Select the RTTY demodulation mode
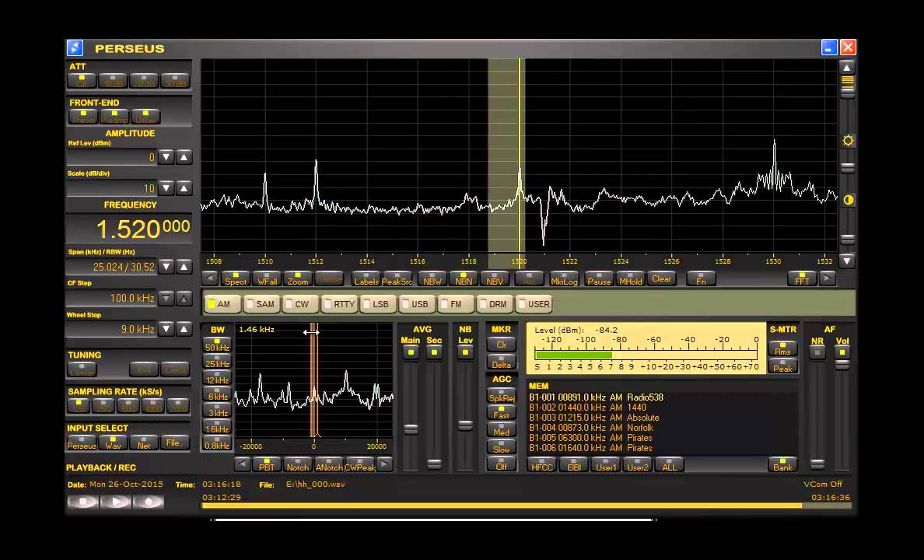The height and width of the screenshot is (560, 924). [339, 304]
